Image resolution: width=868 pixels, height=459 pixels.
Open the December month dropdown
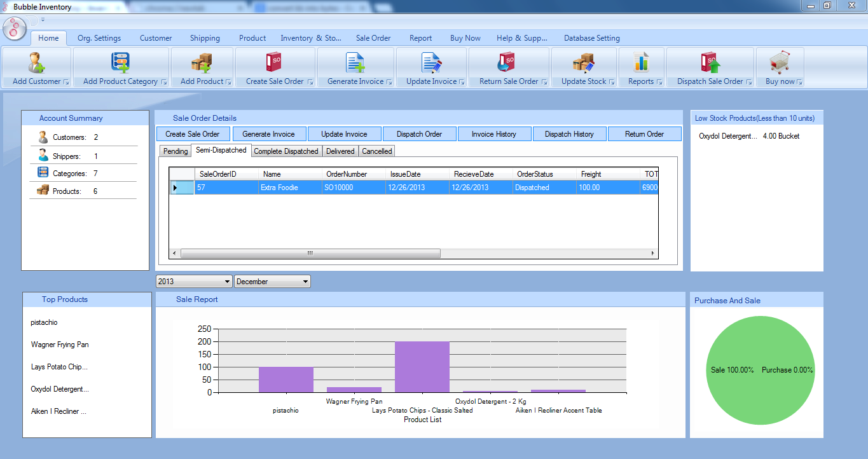coord(305,282)
